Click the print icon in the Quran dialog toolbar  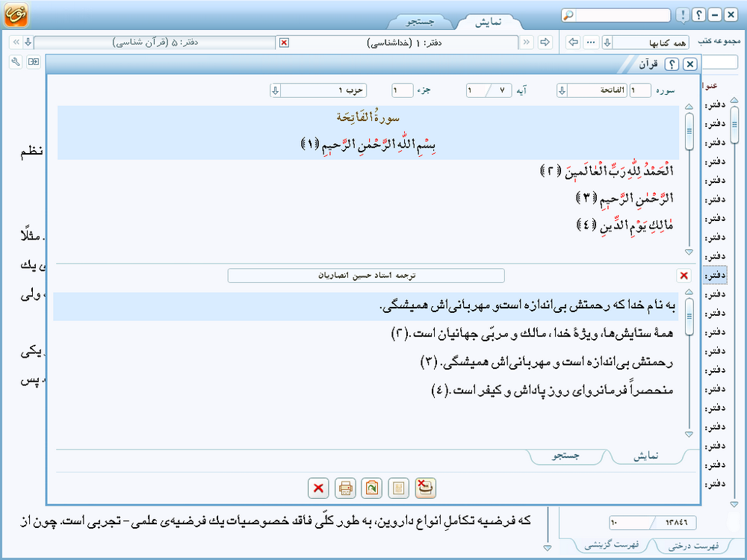(x=345, y=488)
